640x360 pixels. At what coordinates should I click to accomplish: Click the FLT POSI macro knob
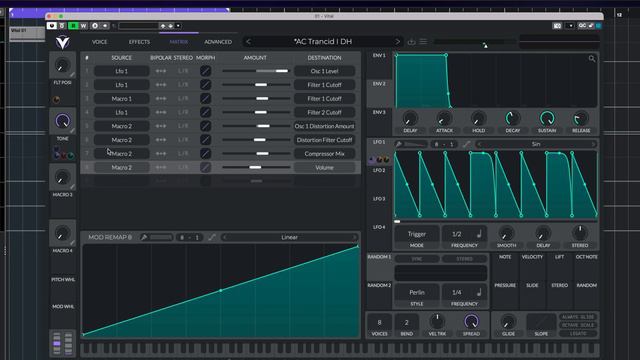coord(62,65)
